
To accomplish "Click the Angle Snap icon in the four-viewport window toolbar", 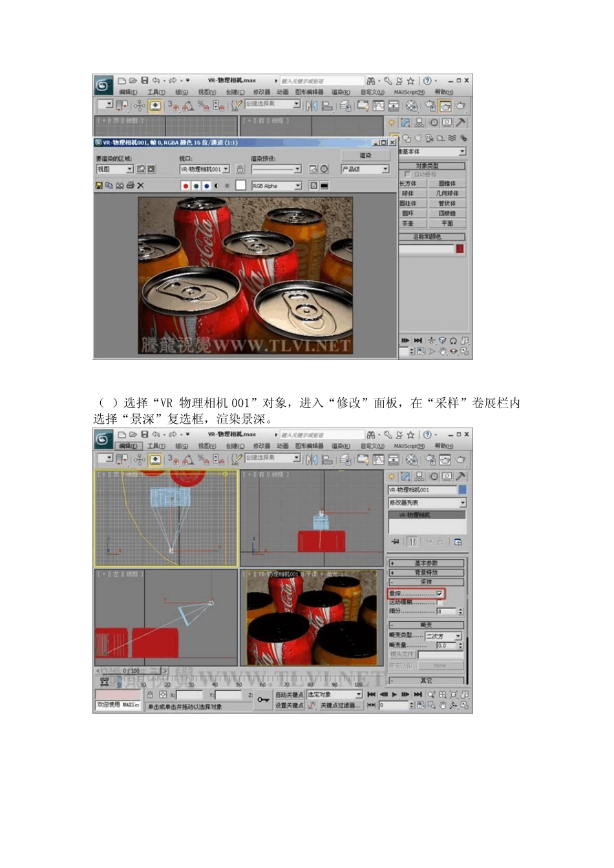I will [187, 460].
